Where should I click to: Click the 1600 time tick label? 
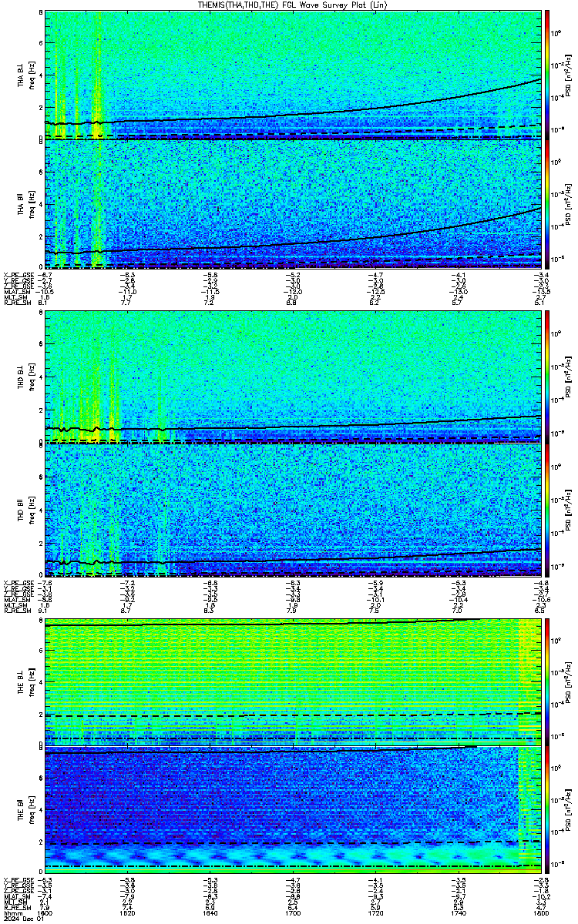click(45, 912)
